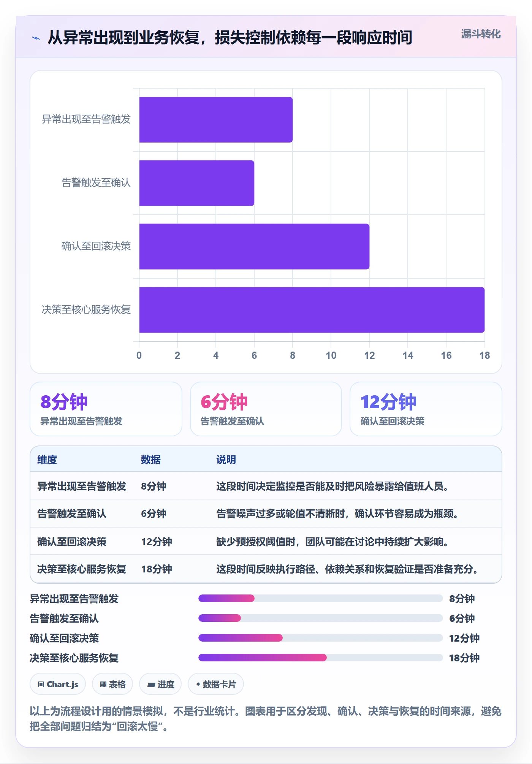
Task: Click the chart y-axis label 决策至核心服务恢复
Action: click(x=86, y=310)
